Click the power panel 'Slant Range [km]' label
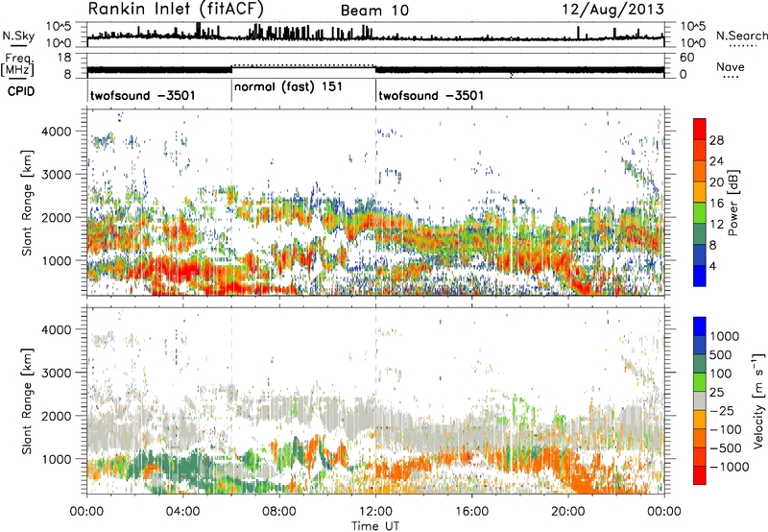Viewport: 768px width, 532px height. tap(27, 203)
